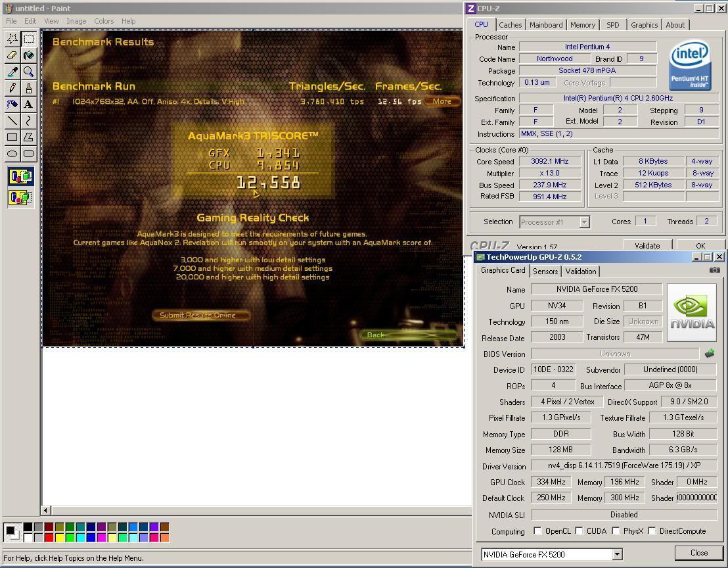Open the File menu in Paint
Viewport: 728px width, 568px height.
pyautogui.click(x=11, y=21)
